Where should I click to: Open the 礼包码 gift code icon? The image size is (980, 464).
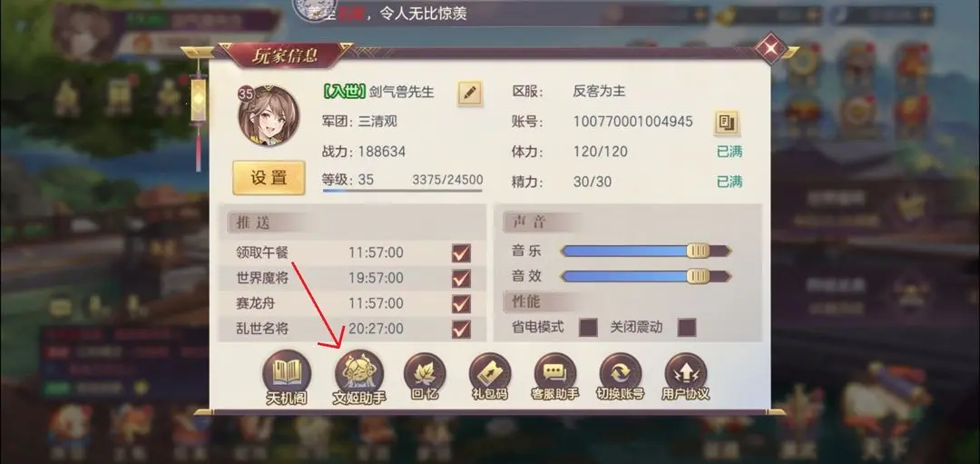[490, 375]
